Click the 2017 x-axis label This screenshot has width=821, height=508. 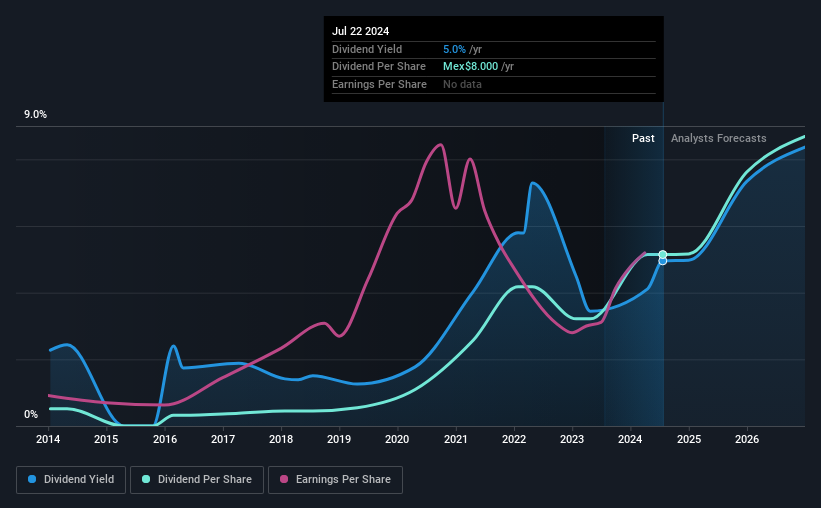(223, 439)
